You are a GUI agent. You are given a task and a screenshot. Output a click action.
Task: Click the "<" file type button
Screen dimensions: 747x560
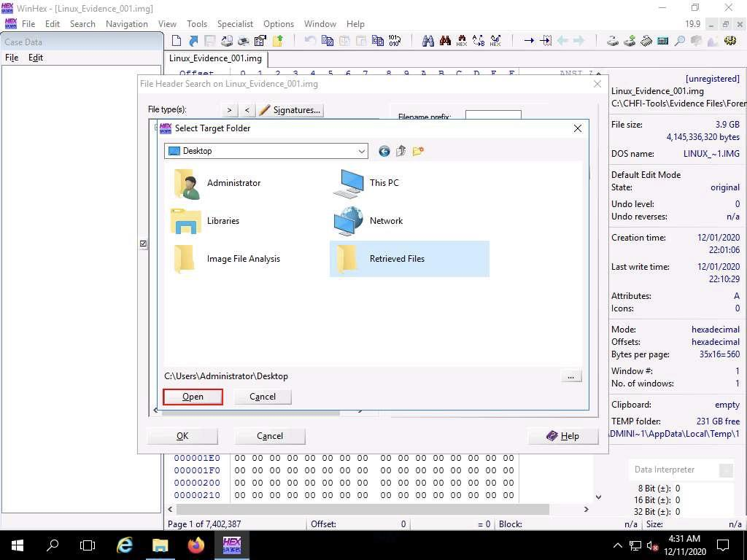click(x=247, y=110)
